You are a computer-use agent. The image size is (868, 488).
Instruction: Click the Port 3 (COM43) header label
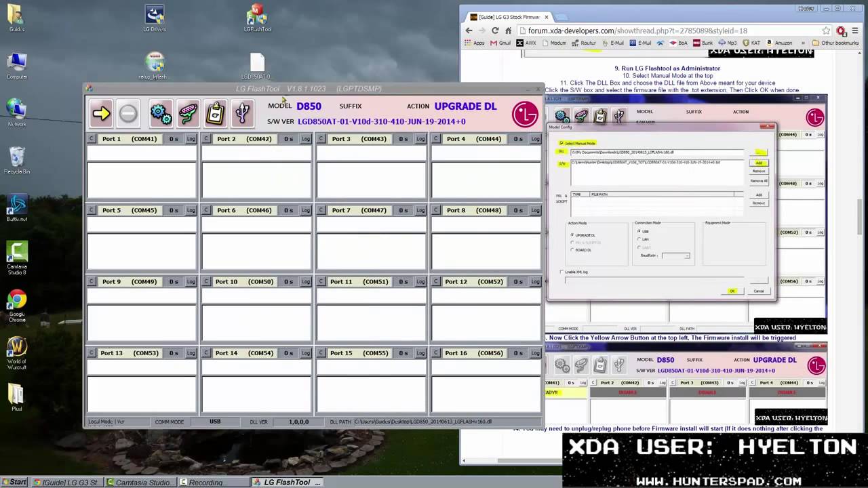(359, 139)
